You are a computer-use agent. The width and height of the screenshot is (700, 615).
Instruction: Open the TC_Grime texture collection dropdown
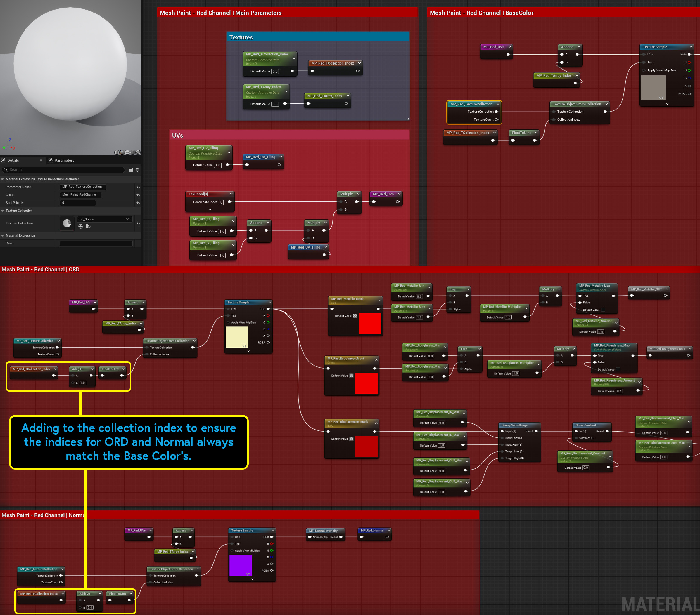pyautogui.click(x=105, y=219)
